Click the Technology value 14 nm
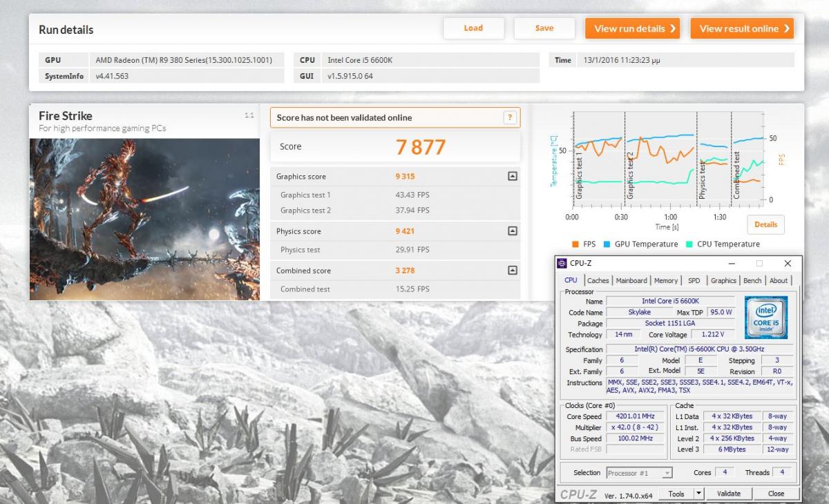 tap(623, 334)
